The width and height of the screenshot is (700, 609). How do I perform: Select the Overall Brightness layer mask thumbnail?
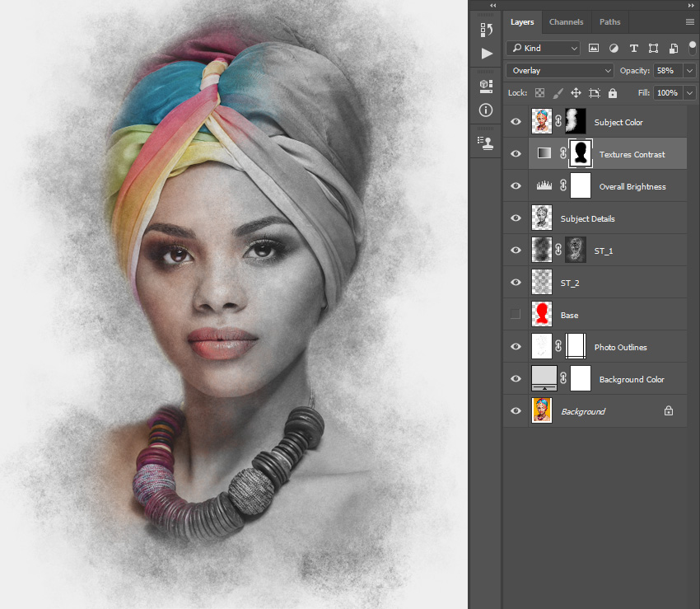pyautogui.click(x=581, y=185)
